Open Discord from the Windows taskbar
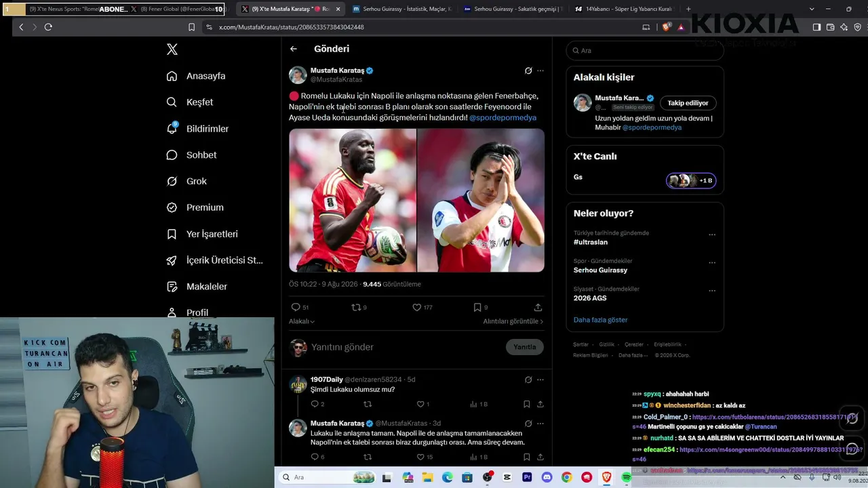The height and width of the screenshot is (488, 868). pos(547,477)
